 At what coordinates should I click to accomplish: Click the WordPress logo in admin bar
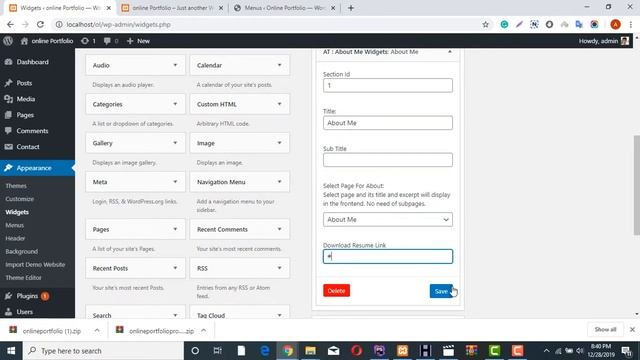pos(8,41)
